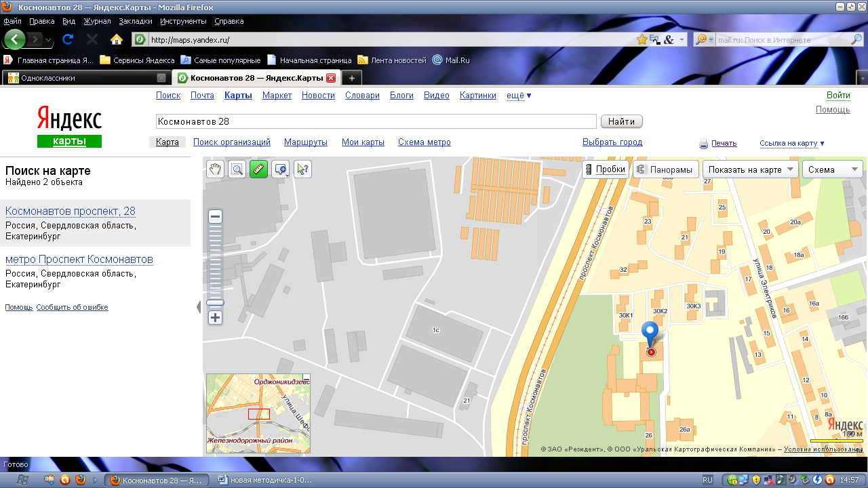Open the Показать на карте dropdown

click(750, 169)
